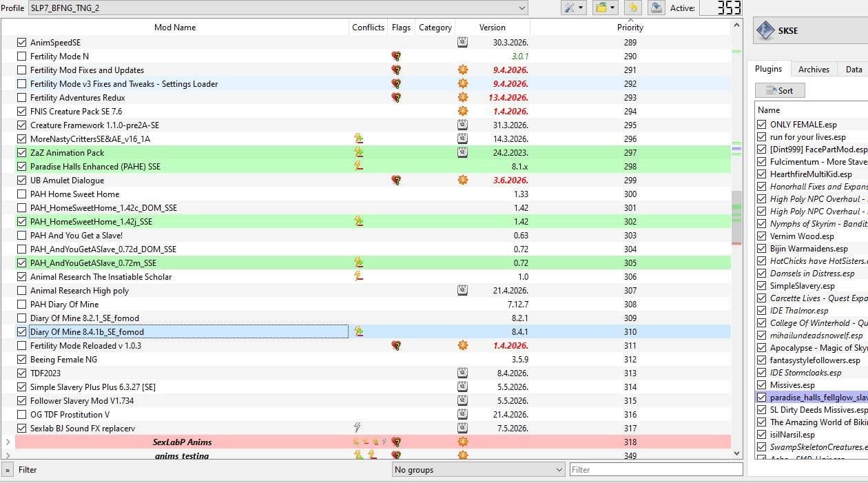Click lightning conflict icon of Sexlab BJ Sound FX
This screenshot has height=483, width=868.
coord(357,429)
